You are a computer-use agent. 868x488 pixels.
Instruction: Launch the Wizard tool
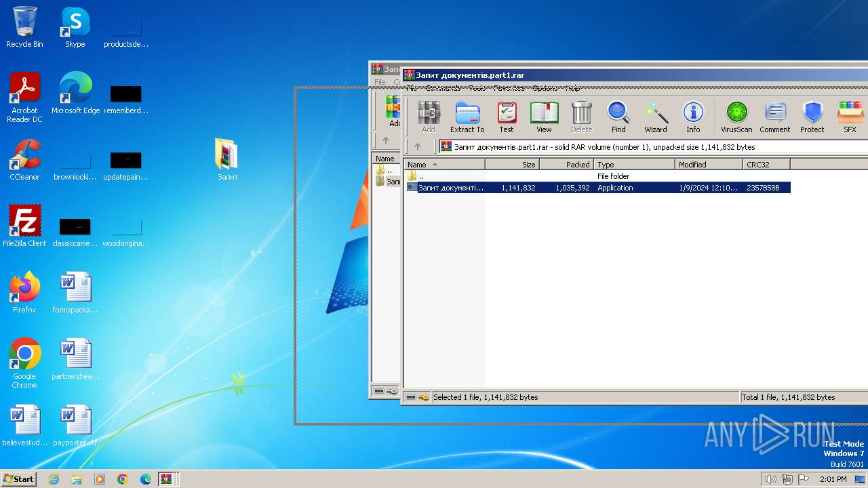point(656,117)
